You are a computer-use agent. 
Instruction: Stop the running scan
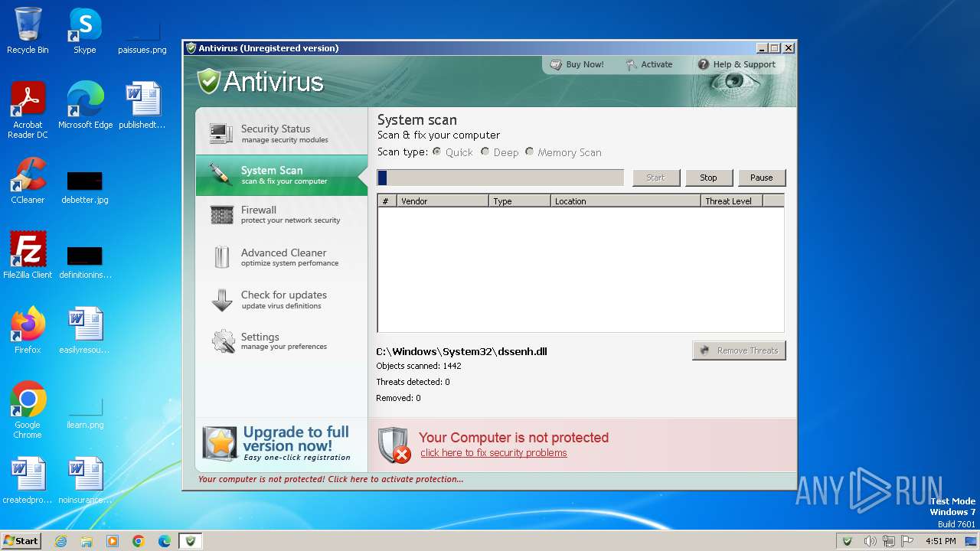[708, 178]
